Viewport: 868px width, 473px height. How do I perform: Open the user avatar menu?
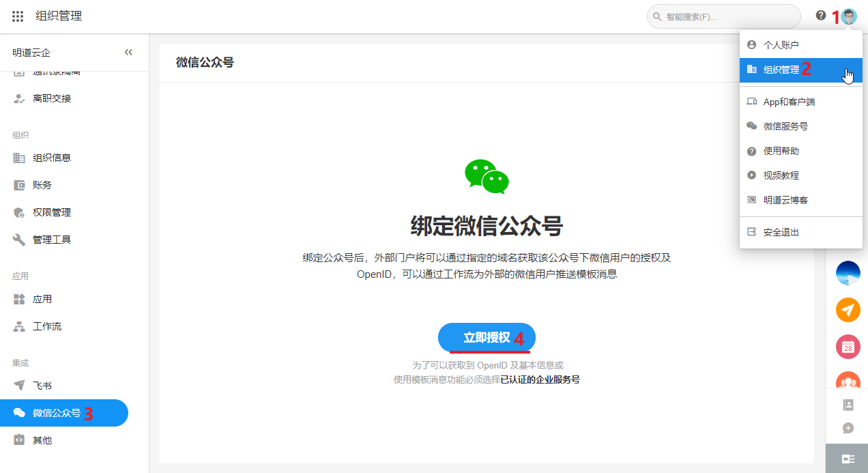(x=849, y=16)
